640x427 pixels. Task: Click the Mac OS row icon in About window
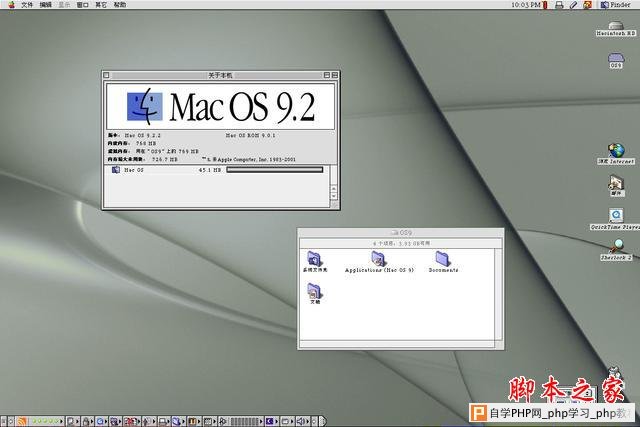click(116, 170)
